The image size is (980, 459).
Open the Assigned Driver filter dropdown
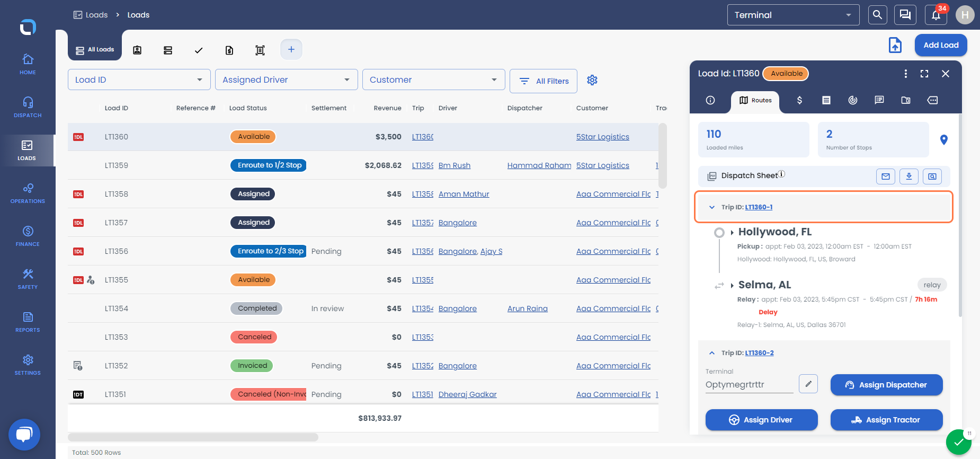[287, 80]
